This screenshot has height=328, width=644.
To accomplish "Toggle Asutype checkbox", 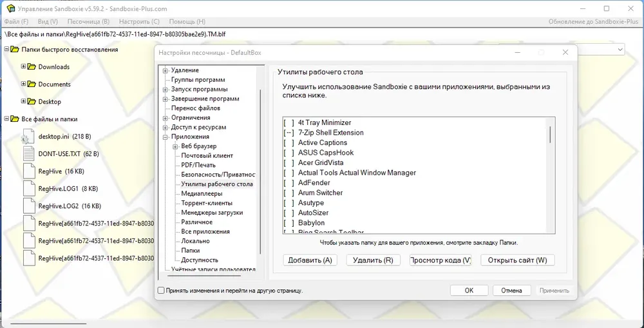I will click(289, 202).
